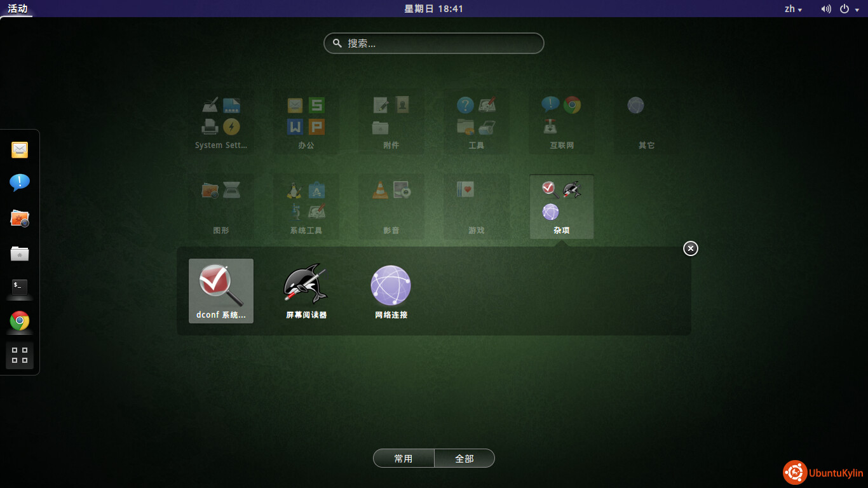Screen dimensions: 868x488
Task: Click the 搜索 search field
Action: tap(434, 43)
